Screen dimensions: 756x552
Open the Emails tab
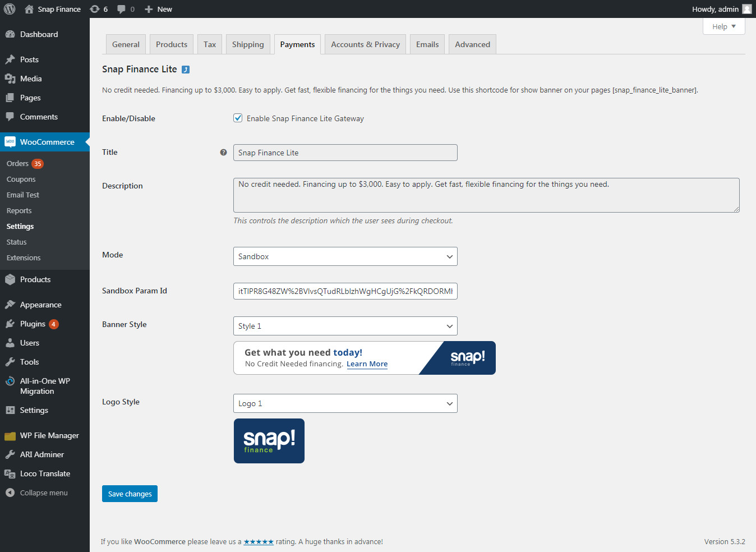(x=427, y=44)
